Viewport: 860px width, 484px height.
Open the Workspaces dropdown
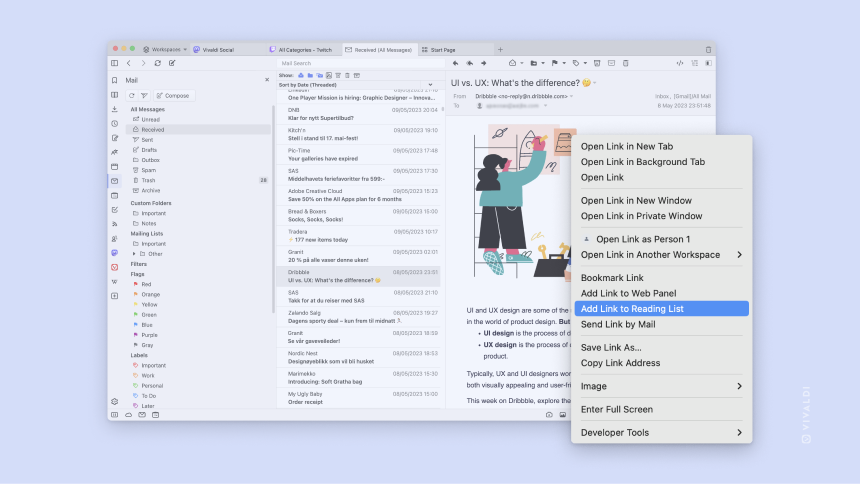pyautogui.click(x=165, y=49)
